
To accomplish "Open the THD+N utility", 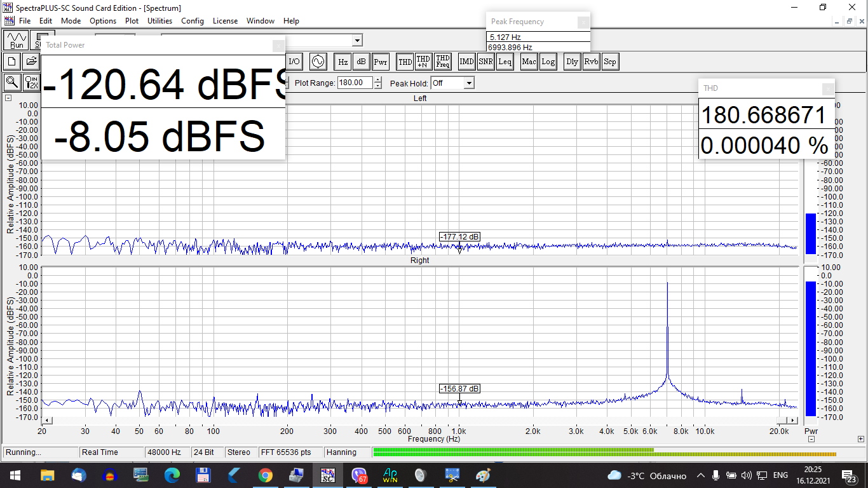I will [423, 62].
